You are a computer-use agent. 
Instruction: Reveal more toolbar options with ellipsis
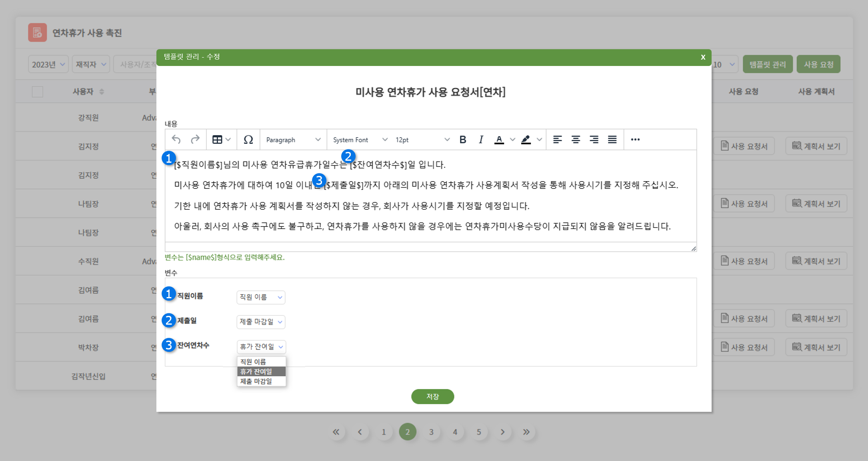click(x=635, y=140)
